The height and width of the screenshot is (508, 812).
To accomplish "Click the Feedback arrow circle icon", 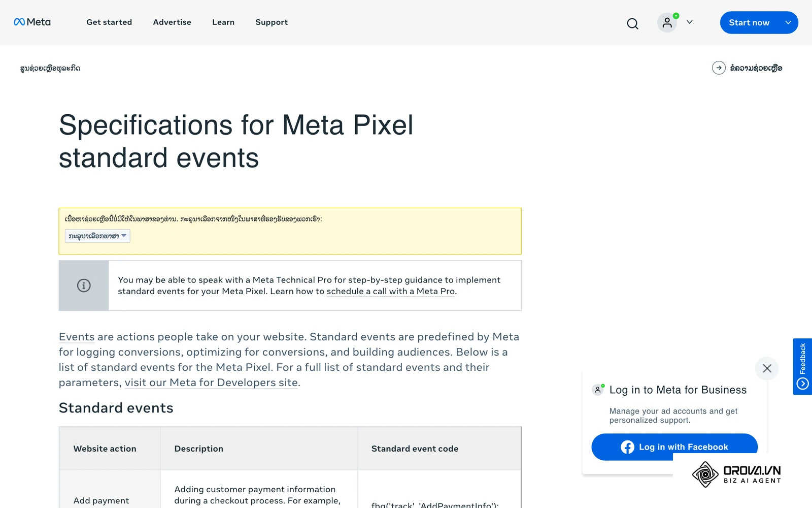I will click(802, 384).
